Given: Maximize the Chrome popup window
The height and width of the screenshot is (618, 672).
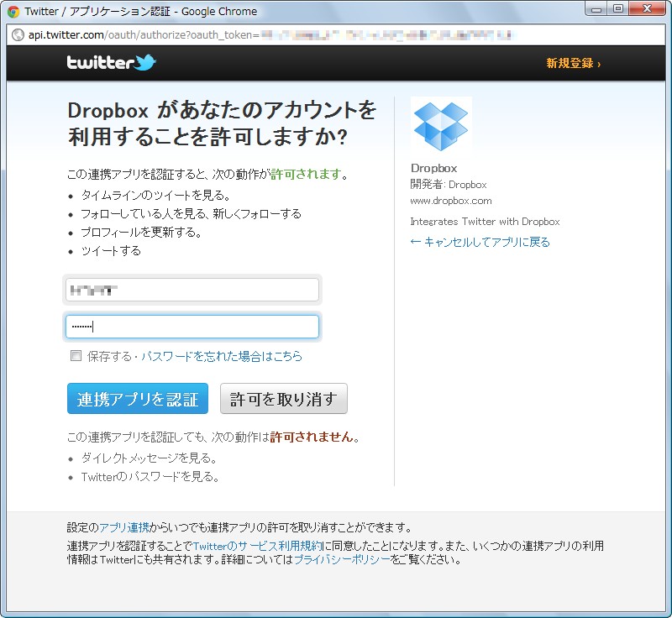Looking at the screenshot, I should click(617, 8).
